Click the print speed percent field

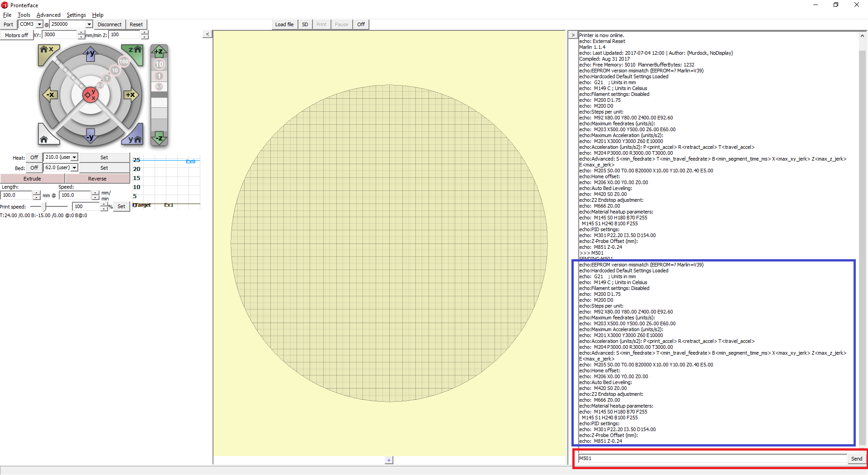[x=86, y=207]
